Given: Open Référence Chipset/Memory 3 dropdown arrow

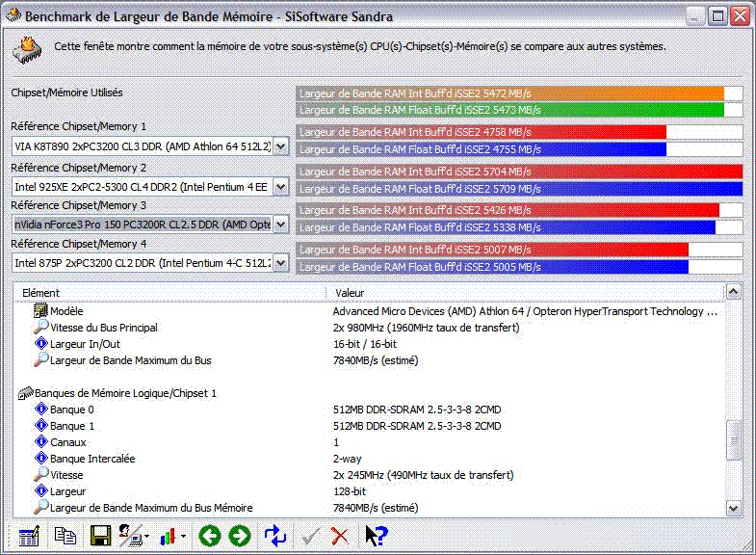Looking at the screenshot, I should 280,225.
